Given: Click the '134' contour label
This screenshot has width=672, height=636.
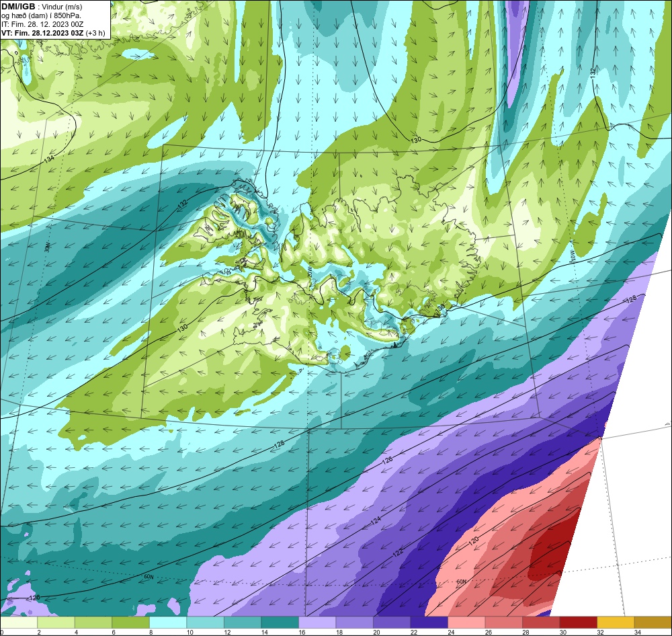Looking at the screenshot, I should pyautogui.click(x=49, y=161).
